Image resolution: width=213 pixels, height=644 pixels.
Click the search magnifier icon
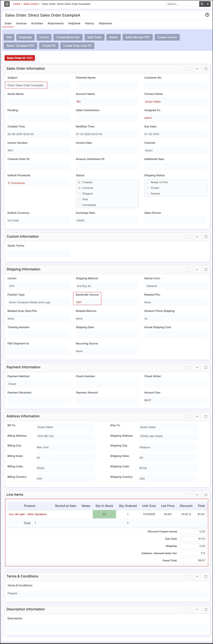pos(202,4)
